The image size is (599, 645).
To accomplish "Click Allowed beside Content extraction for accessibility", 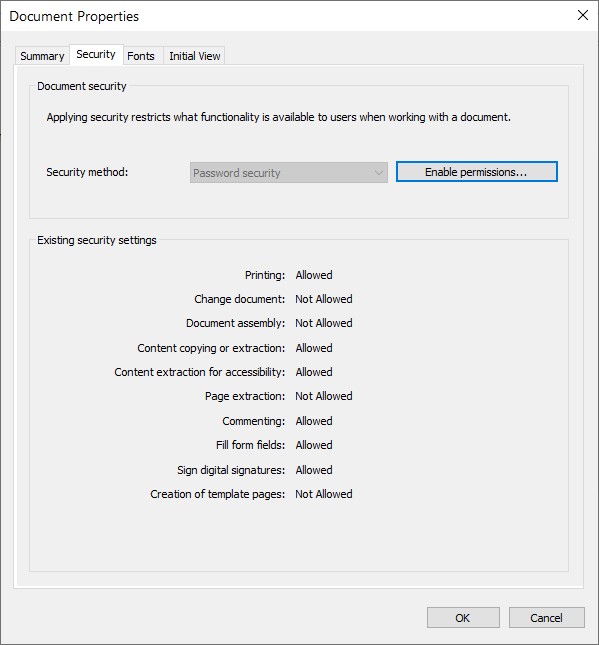I will [x=313, y=372].
